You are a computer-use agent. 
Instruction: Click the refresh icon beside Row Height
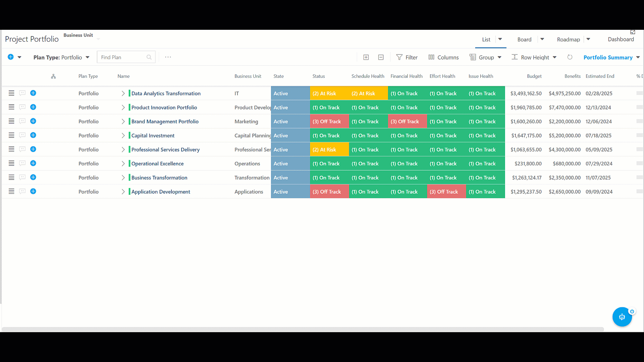(x=570, y=57)
